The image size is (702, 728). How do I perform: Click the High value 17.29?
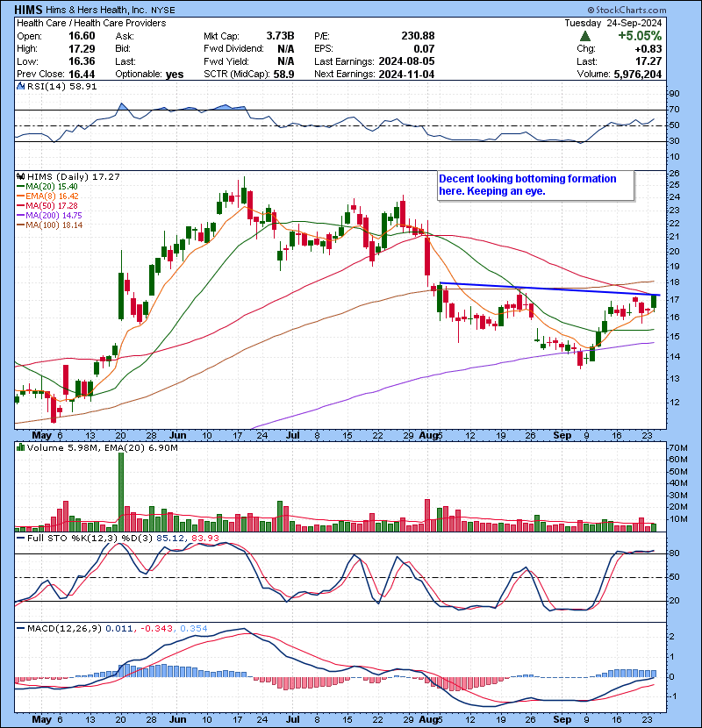tap(82, 49)
